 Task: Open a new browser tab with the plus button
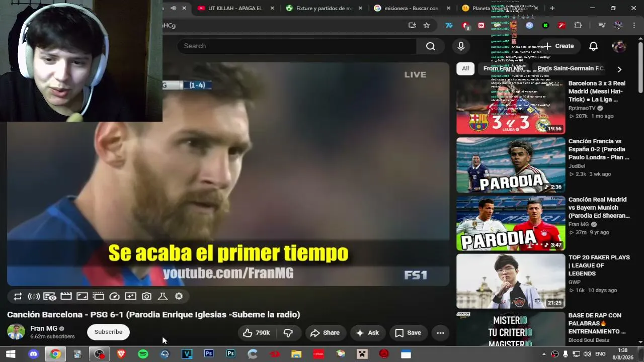point(552,8)
